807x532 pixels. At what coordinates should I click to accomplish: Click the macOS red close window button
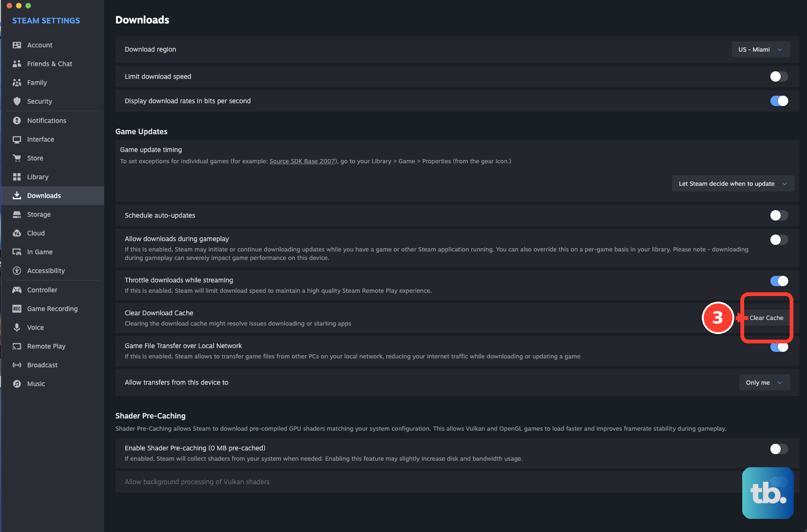point(9,6)
